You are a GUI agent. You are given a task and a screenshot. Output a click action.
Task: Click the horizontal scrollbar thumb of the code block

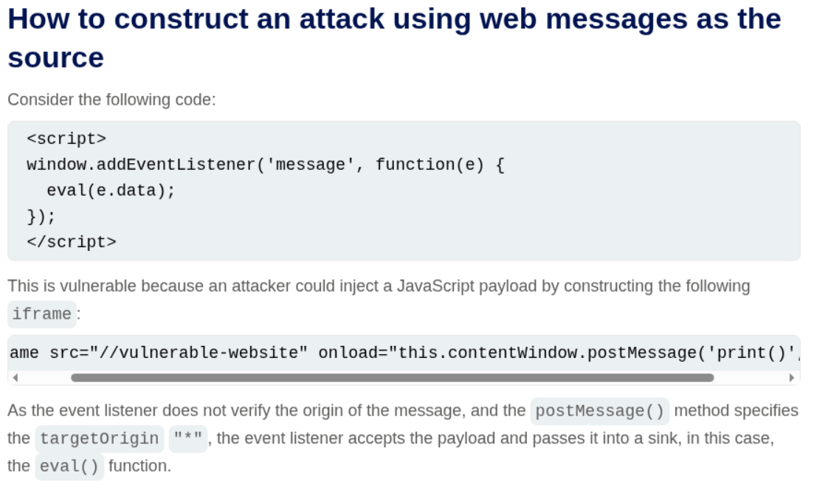click(392, 378)
